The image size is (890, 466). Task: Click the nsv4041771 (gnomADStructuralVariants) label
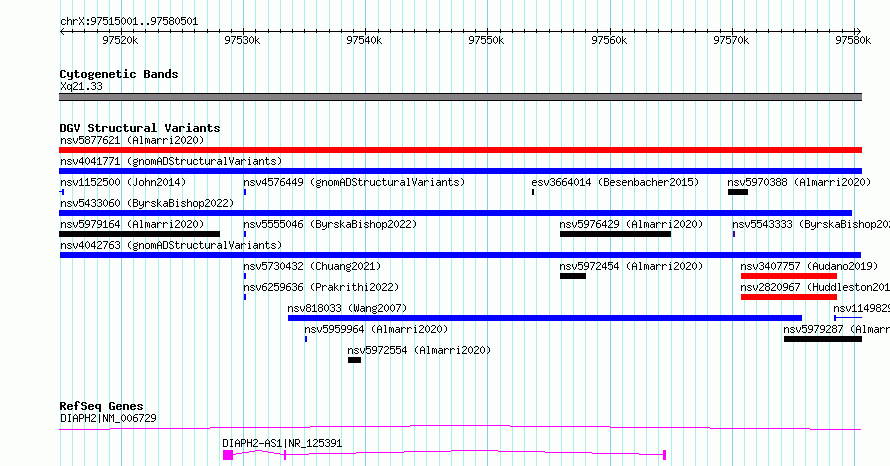(171, 161)
